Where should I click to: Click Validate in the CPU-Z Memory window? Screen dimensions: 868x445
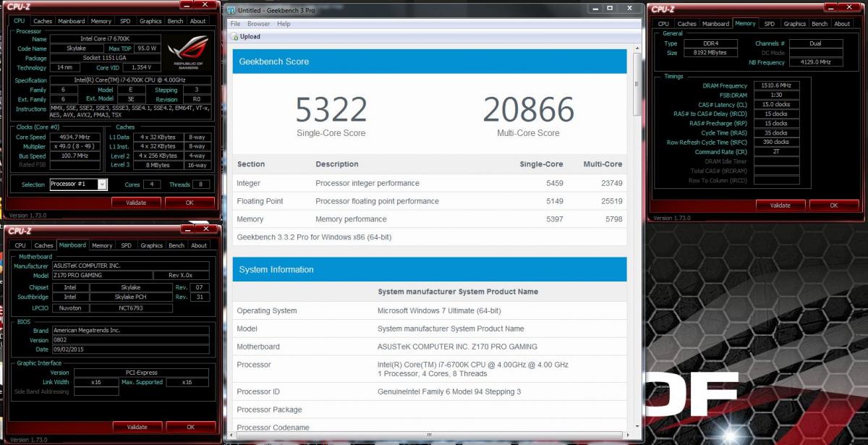click(780, 205)
